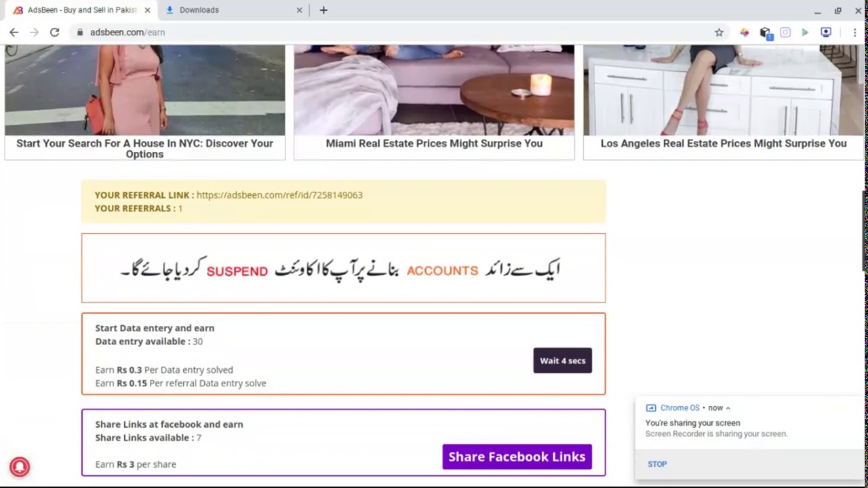Open the colorful extension icon beside the star
868x488 pixels.
745,32
